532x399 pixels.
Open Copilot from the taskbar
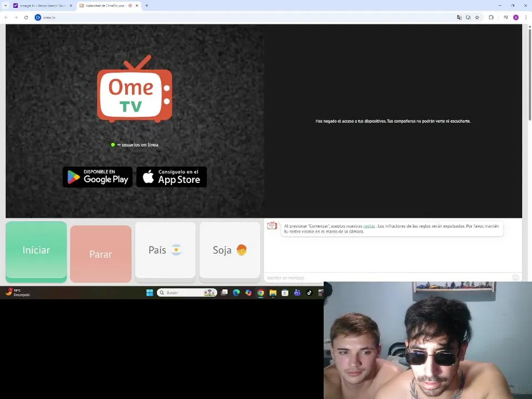point(248,293)
